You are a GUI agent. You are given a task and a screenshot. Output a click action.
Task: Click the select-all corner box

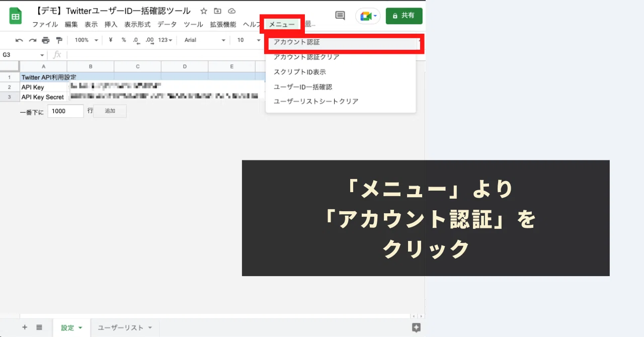pos(10,66)
